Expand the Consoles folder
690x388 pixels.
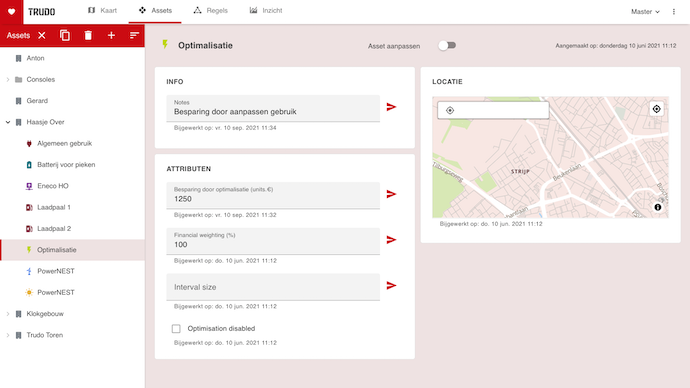(x=7, y=80)
